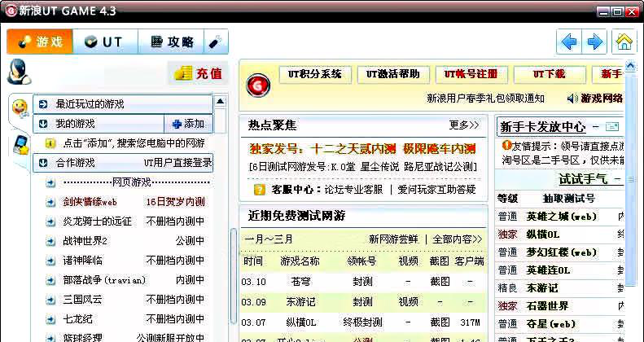Open 石器世界 in card list

coord(547,305)
